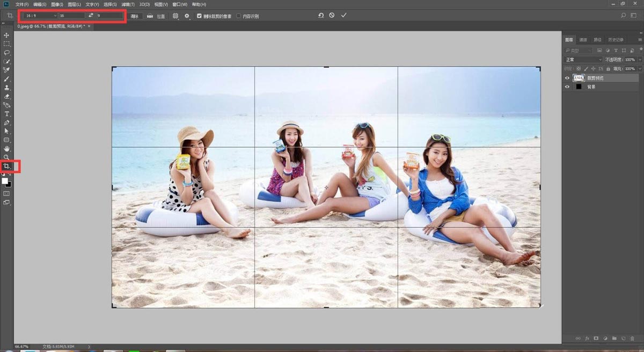The image size is (644, 352).
Task: Open layer filter type dropdown
Action: pos(577,51)
